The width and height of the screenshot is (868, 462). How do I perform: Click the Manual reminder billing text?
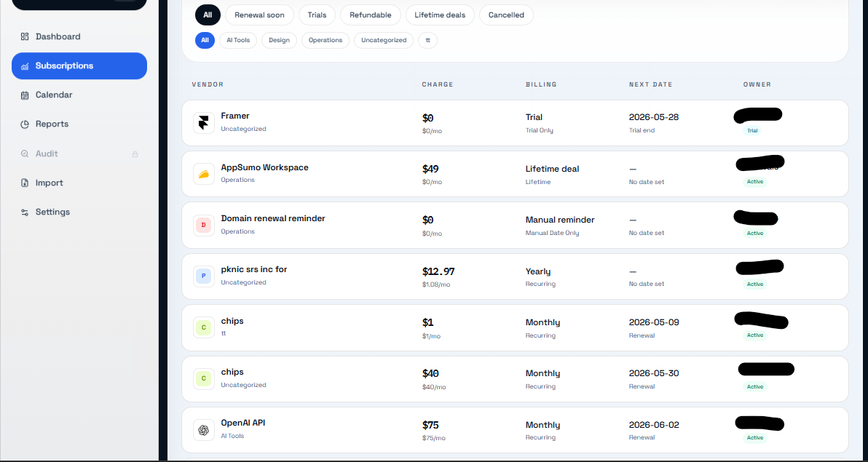(x=560, y=220)
